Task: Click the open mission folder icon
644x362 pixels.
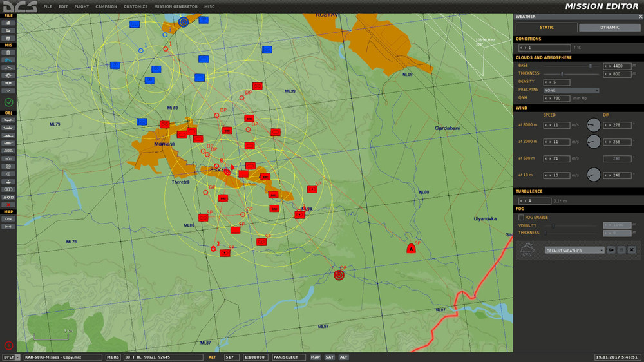Action: tap(8, 30)
